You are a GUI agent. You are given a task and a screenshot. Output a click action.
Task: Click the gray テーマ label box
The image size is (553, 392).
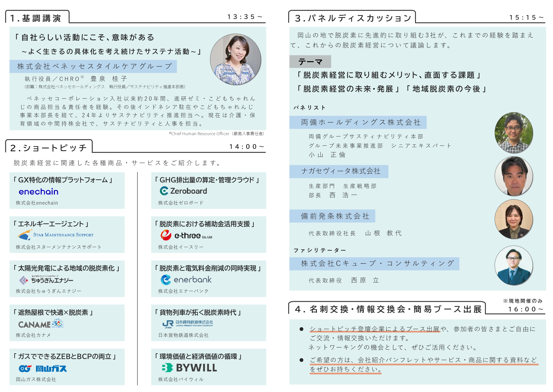[310, 62]
